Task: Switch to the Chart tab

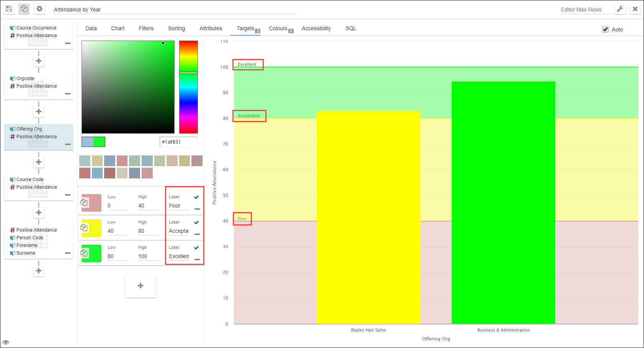Action: click(x=118, y=28)
